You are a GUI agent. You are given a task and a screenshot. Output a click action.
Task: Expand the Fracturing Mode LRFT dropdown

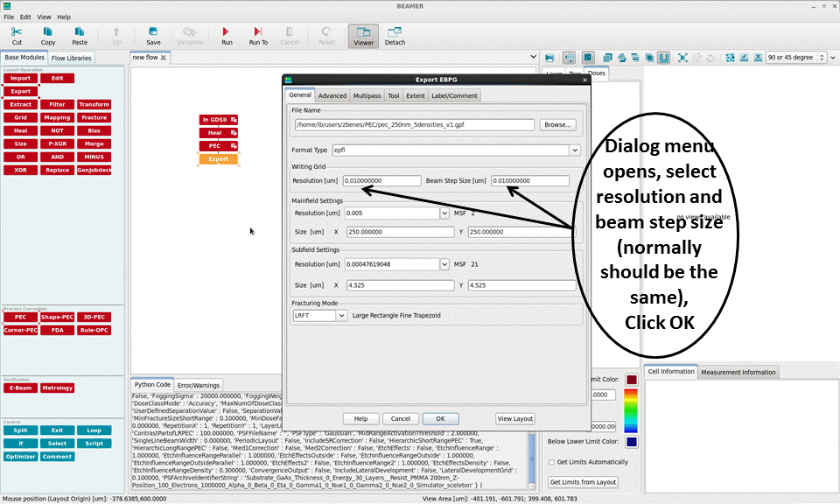pos(341,316)
